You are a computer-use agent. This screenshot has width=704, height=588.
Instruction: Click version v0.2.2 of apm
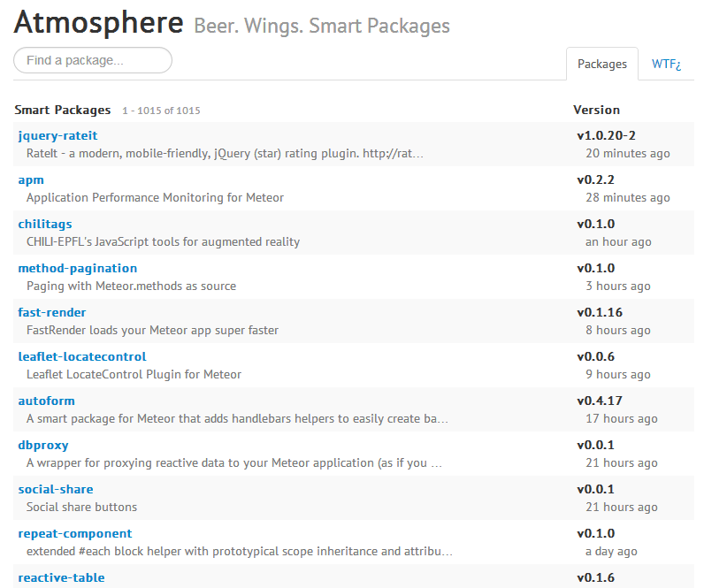(x=595, y=180)
